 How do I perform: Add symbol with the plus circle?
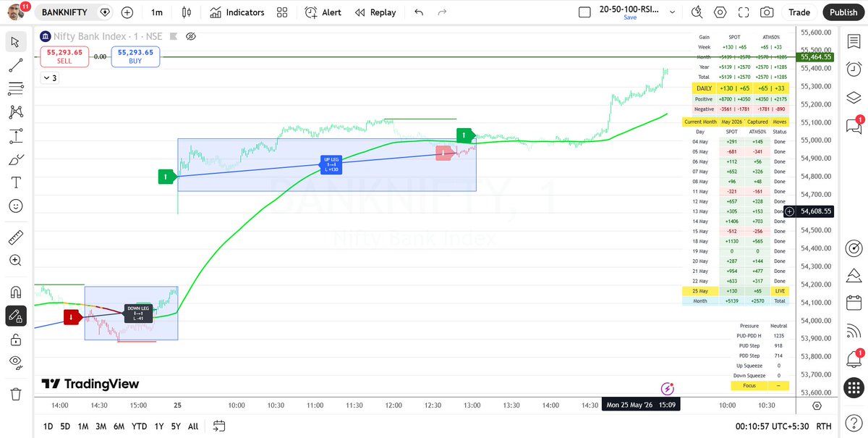(x=127, y=12)
